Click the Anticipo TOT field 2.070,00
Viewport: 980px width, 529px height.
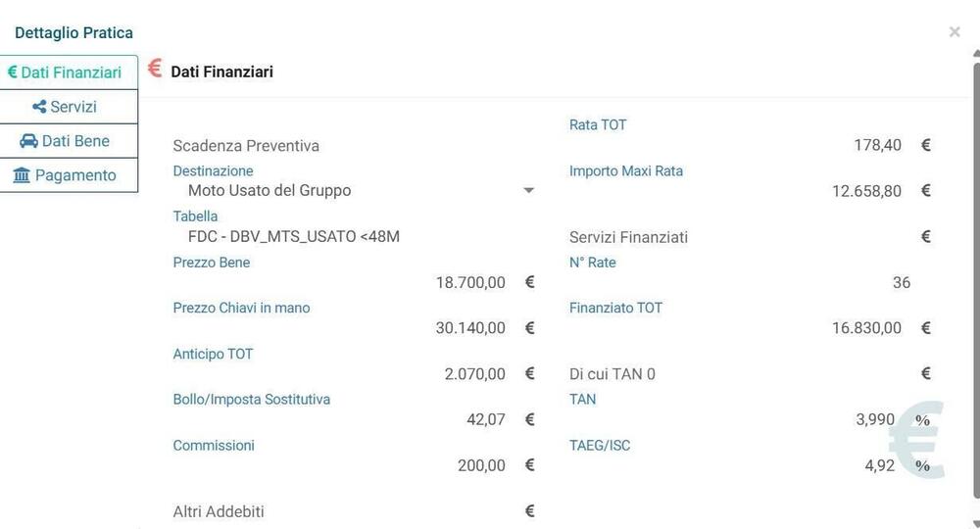point(474,373)
